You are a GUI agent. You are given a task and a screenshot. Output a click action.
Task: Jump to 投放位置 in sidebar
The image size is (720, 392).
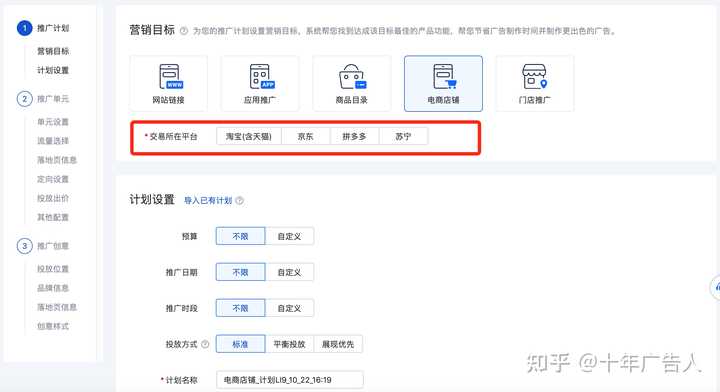(x=53, y=269)
